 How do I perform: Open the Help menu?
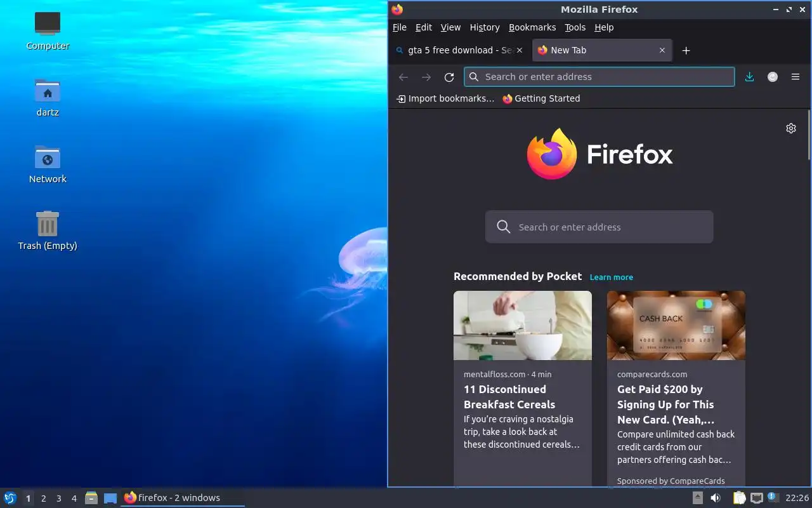click(604, 27)
